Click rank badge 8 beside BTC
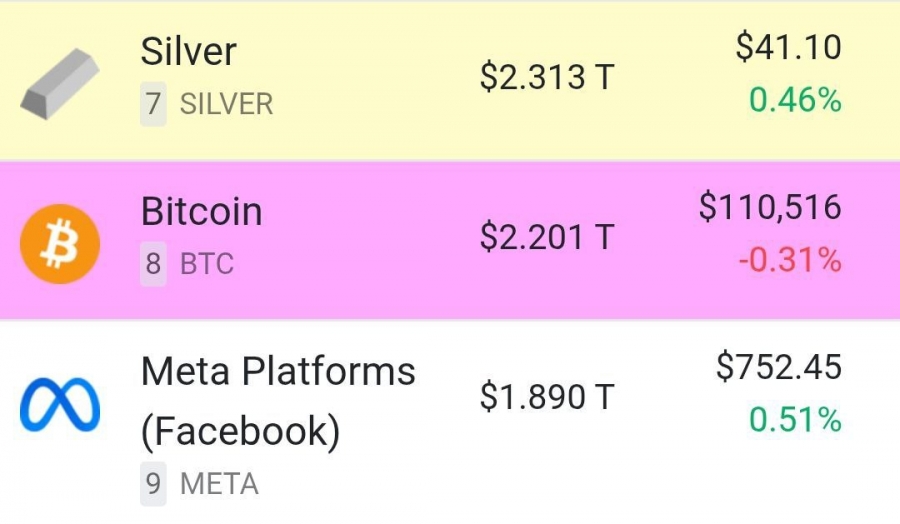 (x=153, y=264)
